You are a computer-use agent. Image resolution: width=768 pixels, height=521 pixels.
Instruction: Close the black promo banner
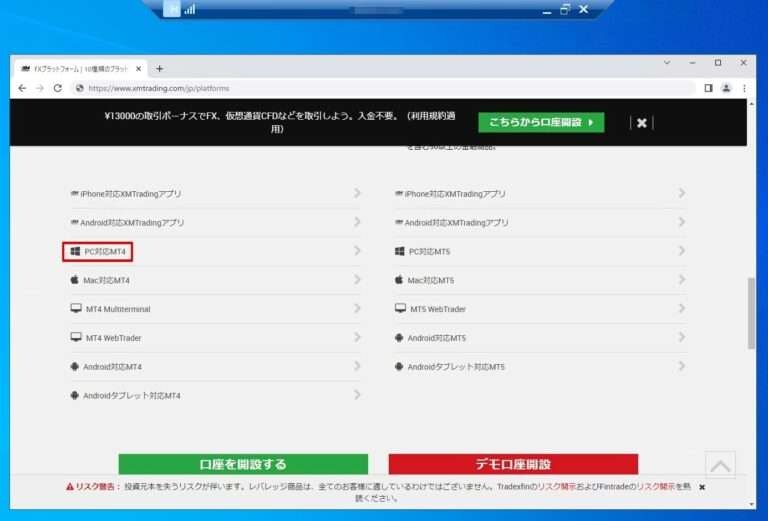coord(642,123)
